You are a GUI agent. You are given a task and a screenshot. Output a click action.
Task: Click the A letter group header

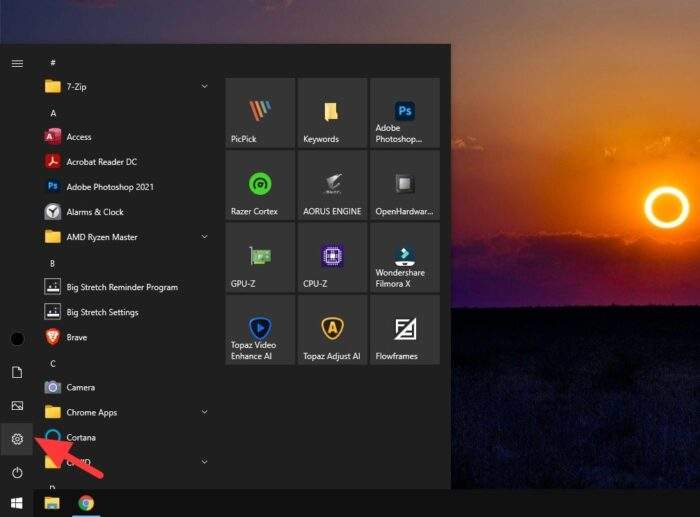click(53, 113)
